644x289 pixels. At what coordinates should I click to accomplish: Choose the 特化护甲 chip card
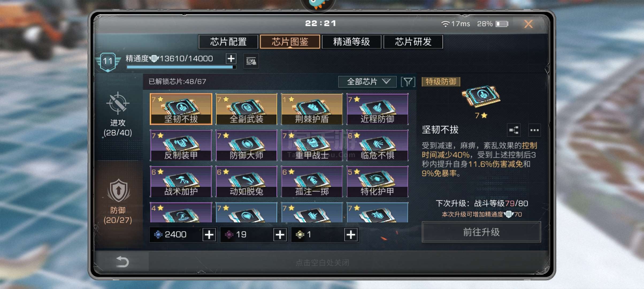[377, 181]
